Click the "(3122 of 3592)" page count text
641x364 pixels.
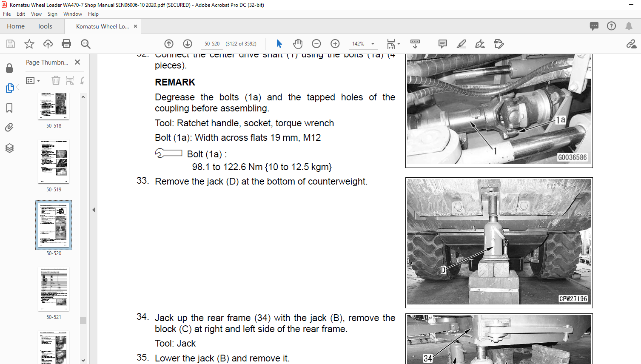(241, 44)
